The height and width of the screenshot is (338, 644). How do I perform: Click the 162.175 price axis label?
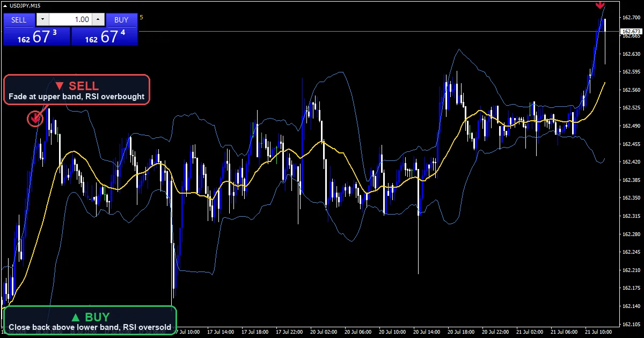631,288
